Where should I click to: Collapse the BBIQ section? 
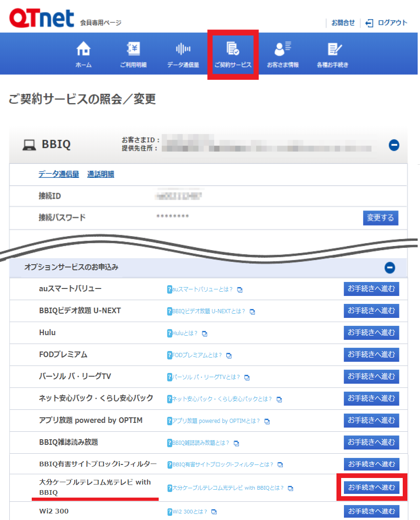point(394,145)
